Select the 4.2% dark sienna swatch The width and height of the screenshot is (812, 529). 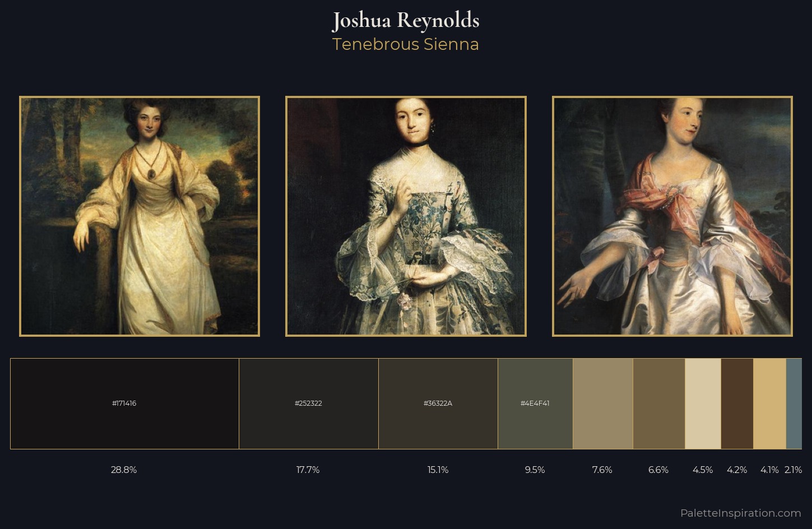click(737, 403)
